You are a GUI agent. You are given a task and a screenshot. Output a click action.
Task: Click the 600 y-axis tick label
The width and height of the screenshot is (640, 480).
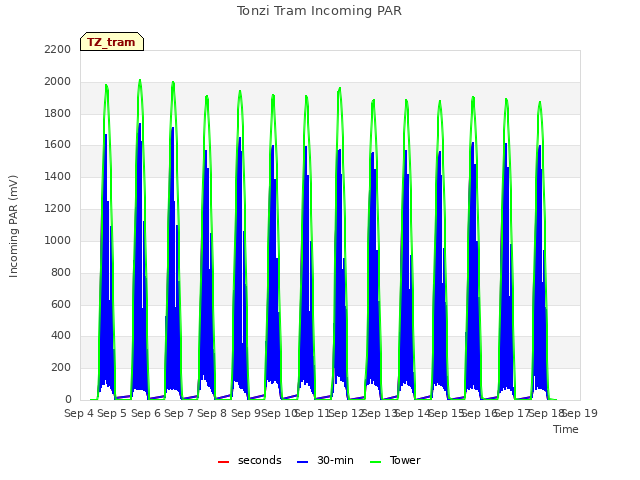coord(61,304)
